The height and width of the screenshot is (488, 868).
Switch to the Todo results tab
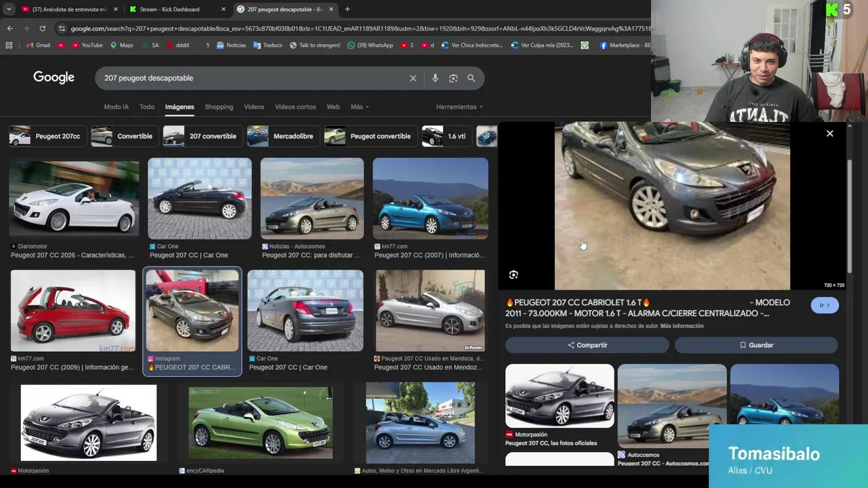146,107
